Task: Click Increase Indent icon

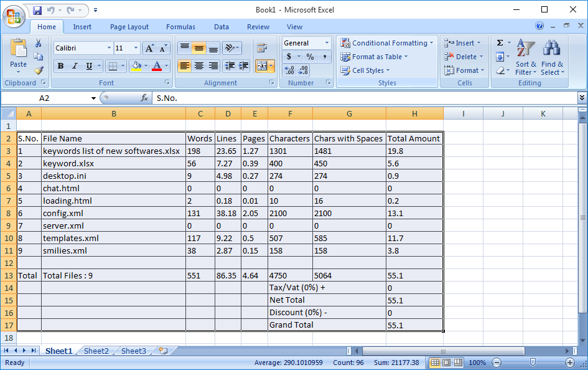Action: tap(243, 66)
